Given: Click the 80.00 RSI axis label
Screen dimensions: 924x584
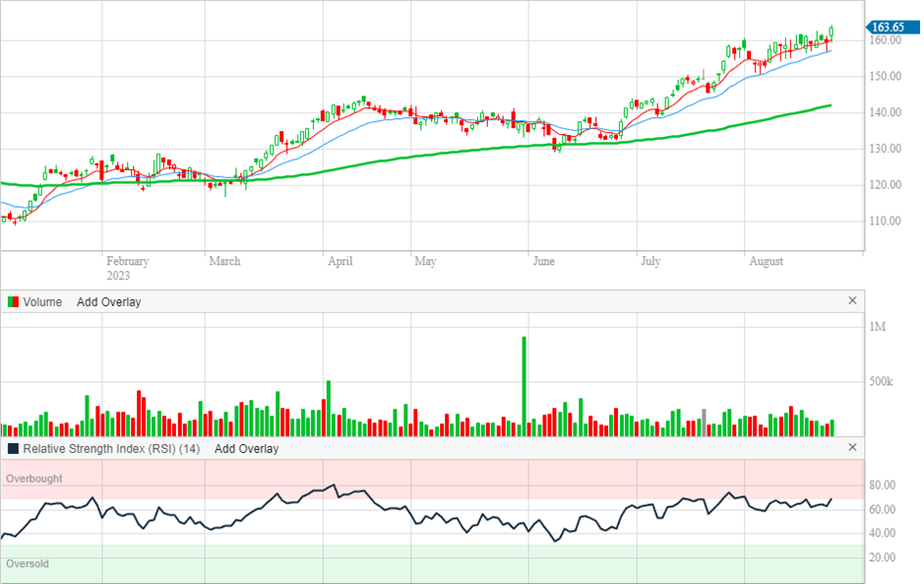Looking at the screenshot, I should click(883, 486).
